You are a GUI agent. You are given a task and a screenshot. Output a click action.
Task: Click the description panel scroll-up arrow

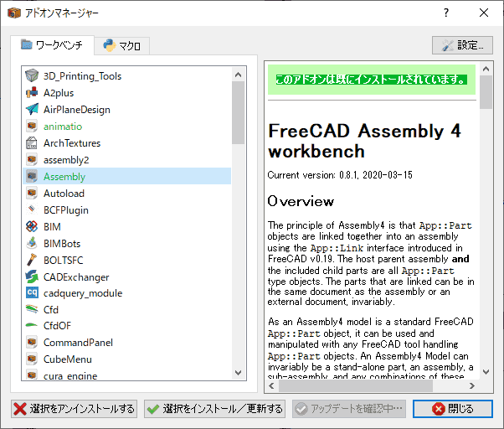click(486, 69)
